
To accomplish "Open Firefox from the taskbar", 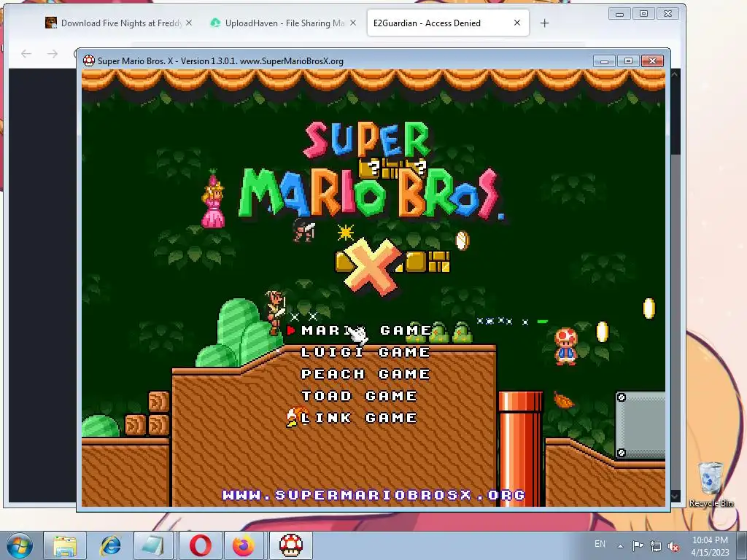I will click(244, 545).
